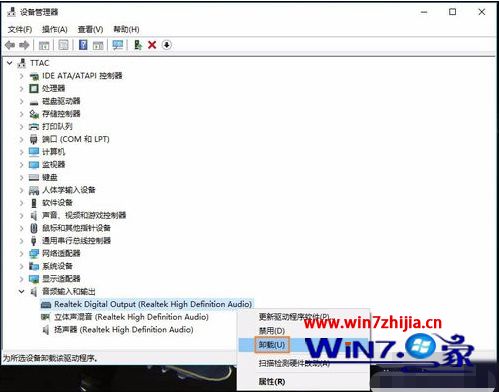Toggle the action pane toolbar icon
Screen dimensions: 500x392
tap(98, 45)
